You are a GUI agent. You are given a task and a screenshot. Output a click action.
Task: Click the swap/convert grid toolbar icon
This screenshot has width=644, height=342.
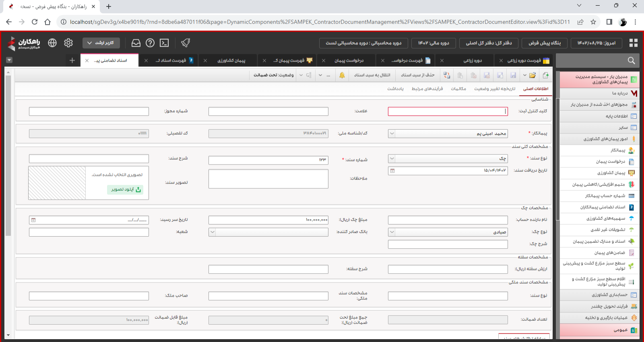click(447, 75)
